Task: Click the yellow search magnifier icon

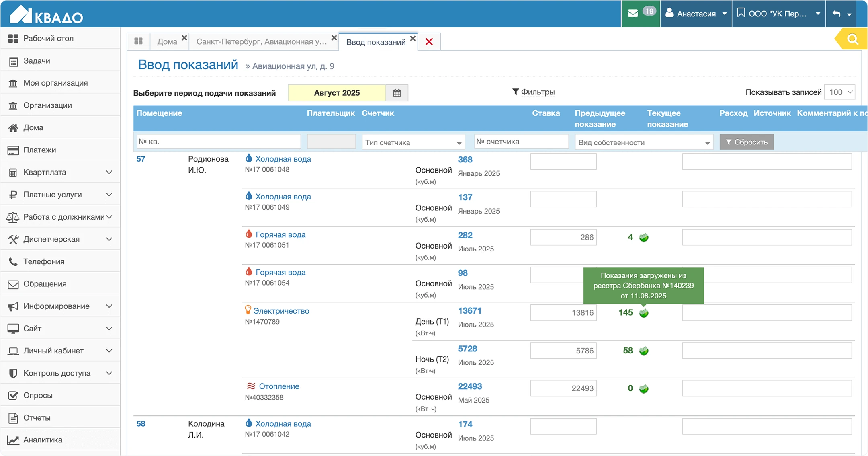Action: [852, 39]
